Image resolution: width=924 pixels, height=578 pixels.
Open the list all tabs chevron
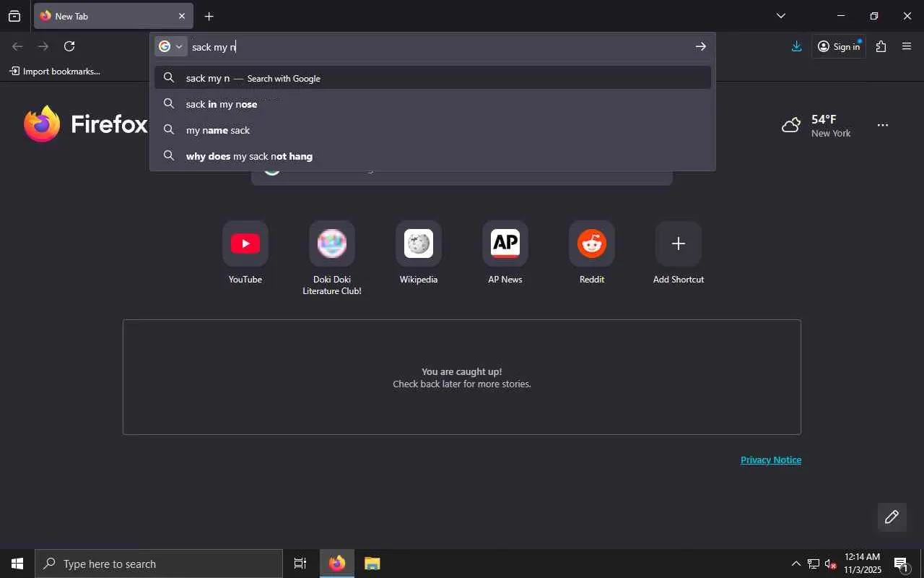click(x=780, y=16)
